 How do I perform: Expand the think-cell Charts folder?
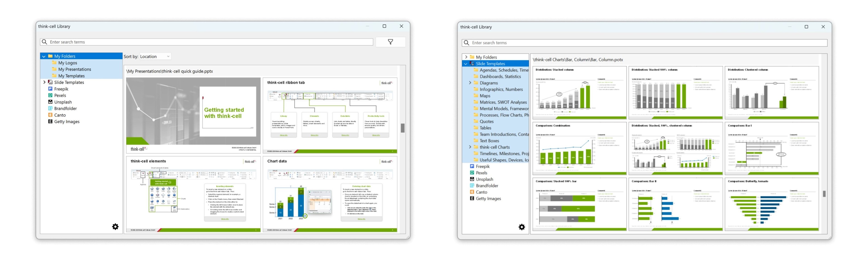click(x=470, y=147)
